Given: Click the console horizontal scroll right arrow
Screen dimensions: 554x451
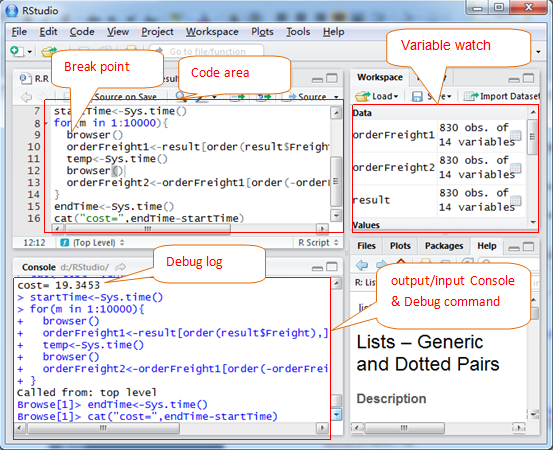Looking at the screenshot, I should 322,428.
